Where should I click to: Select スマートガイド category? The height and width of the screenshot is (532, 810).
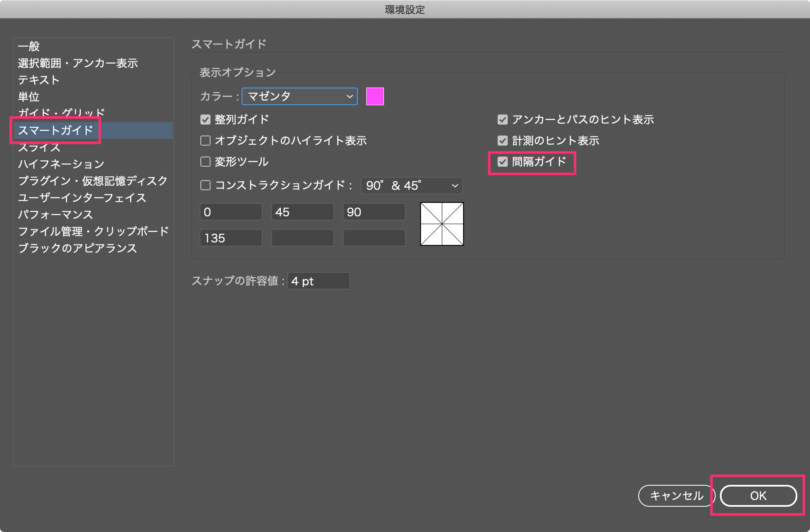point(93,130)
